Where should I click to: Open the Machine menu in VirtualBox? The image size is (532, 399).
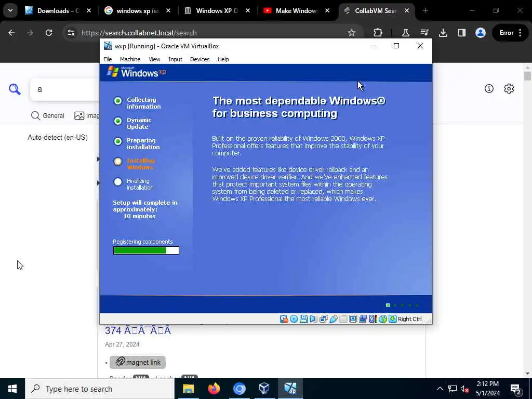(130, 59)
